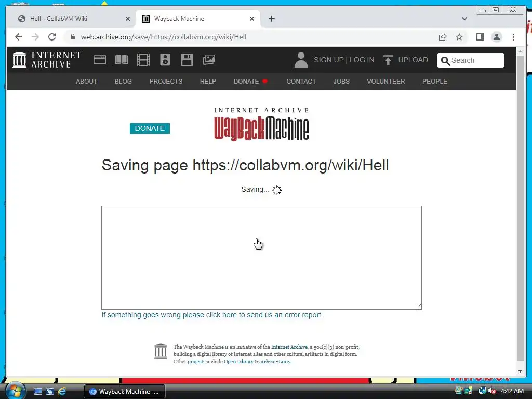Launch Internet Explorer from quick launch
532x399 pixels.
62,391
